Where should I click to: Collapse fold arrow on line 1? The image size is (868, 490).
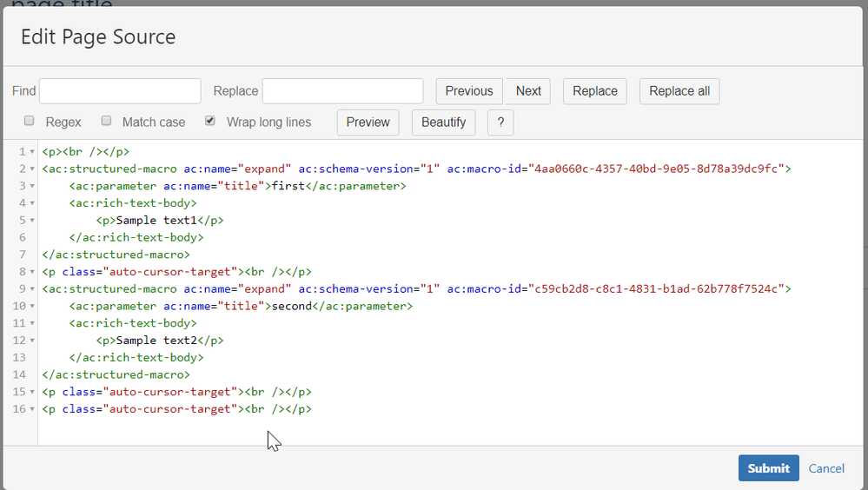(32, 152)
